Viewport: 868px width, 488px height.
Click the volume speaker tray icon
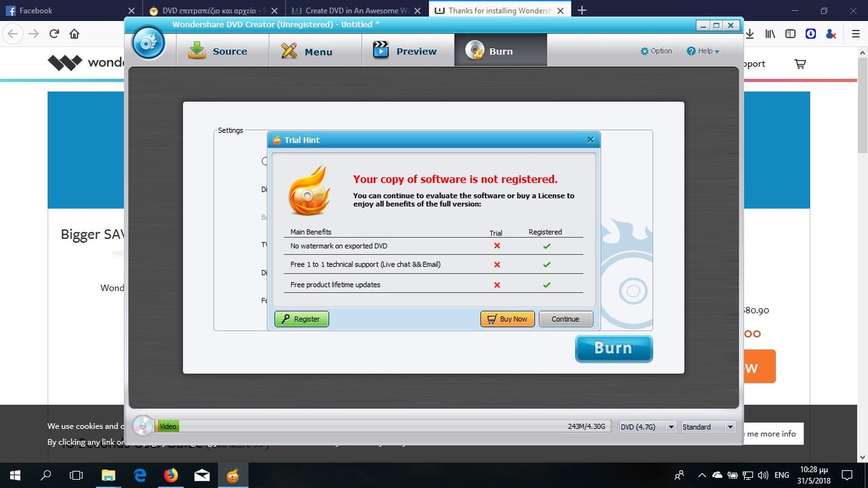coord(763,475)
